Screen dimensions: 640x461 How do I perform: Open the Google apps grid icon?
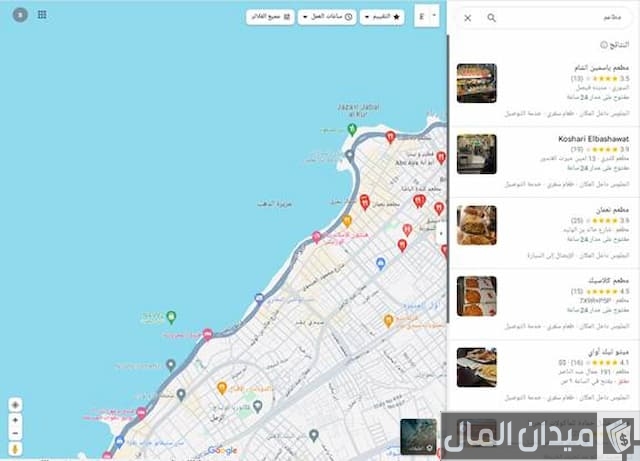(42, 15)
